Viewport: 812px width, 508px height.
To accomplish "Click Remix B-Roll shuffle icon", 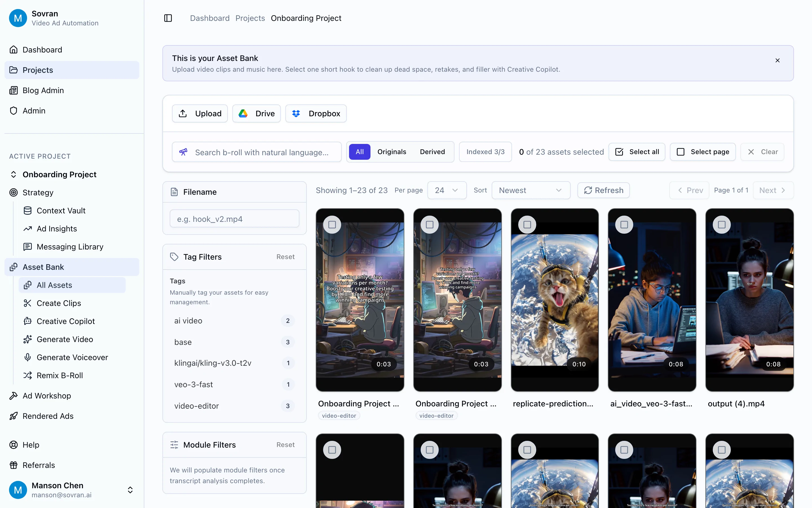I will coord(28,375).
